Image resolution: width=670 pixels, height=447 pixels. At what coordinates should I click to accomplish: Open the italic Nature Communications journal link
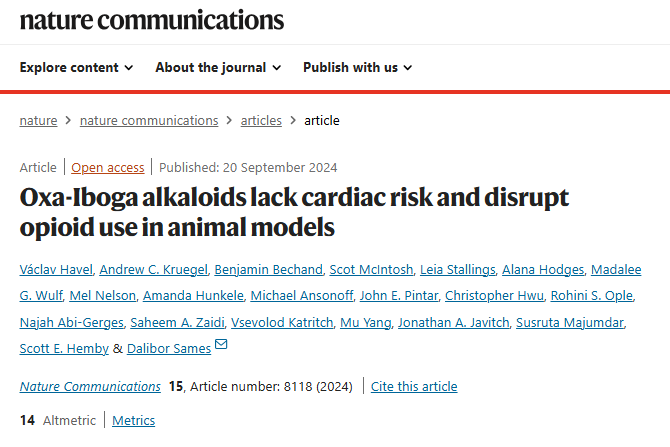tap(90, 387)
